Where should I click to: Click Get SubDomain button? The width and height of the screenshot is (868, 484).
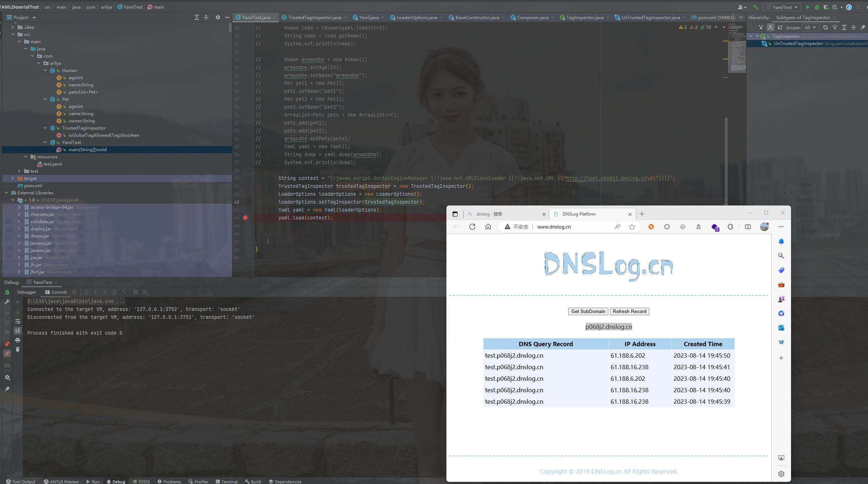(x=588, y=311)
